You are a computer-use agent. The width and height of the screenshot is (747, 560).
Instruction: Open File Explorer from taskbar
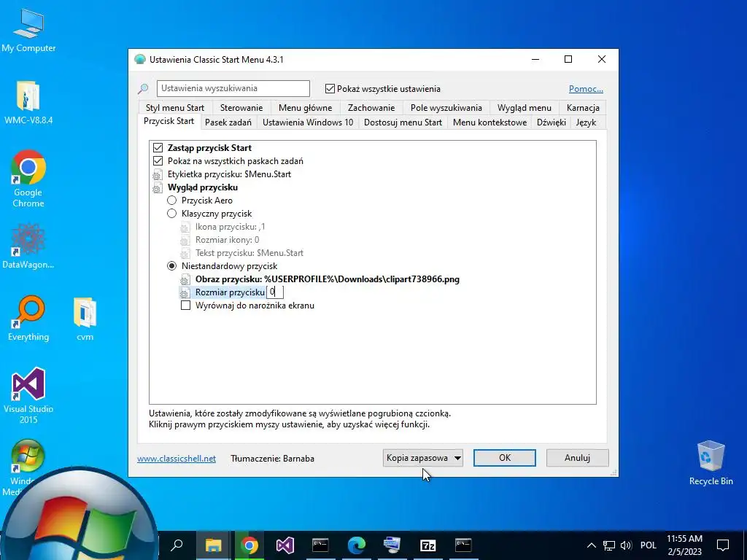tap(213, 545)
